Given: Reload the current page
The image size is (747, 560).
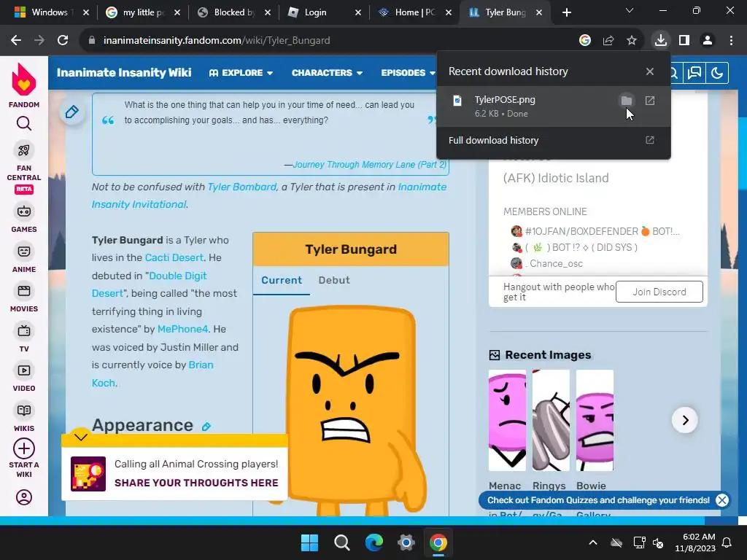Looking at the screenshot, I should 63,41.
